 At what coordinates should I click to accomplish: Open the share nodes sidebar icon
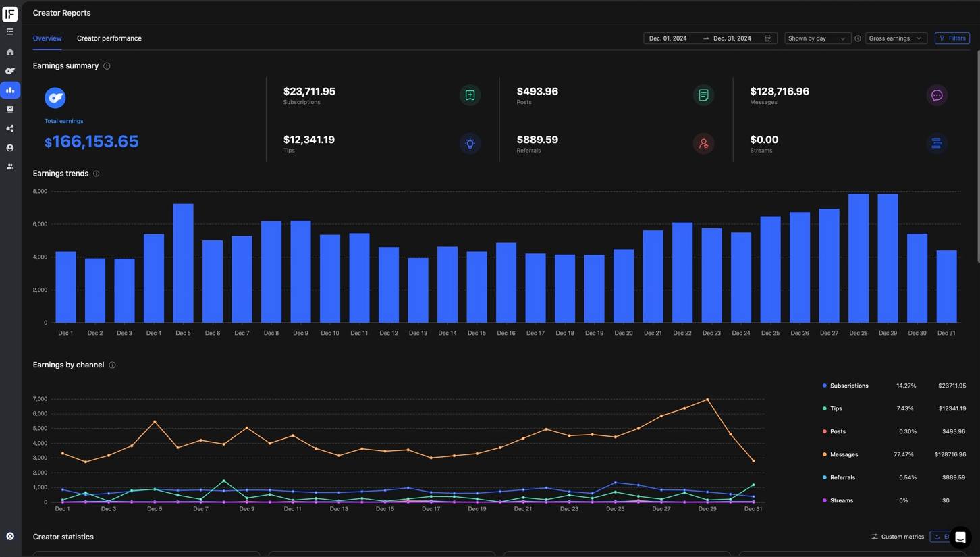(10, 128)
